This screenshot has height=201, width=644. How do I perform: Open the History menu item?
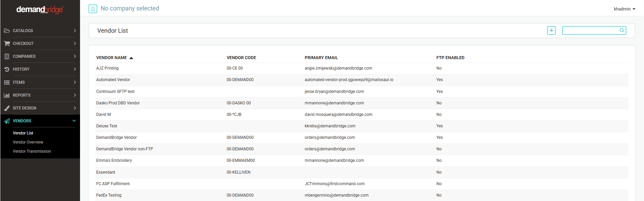40,69
